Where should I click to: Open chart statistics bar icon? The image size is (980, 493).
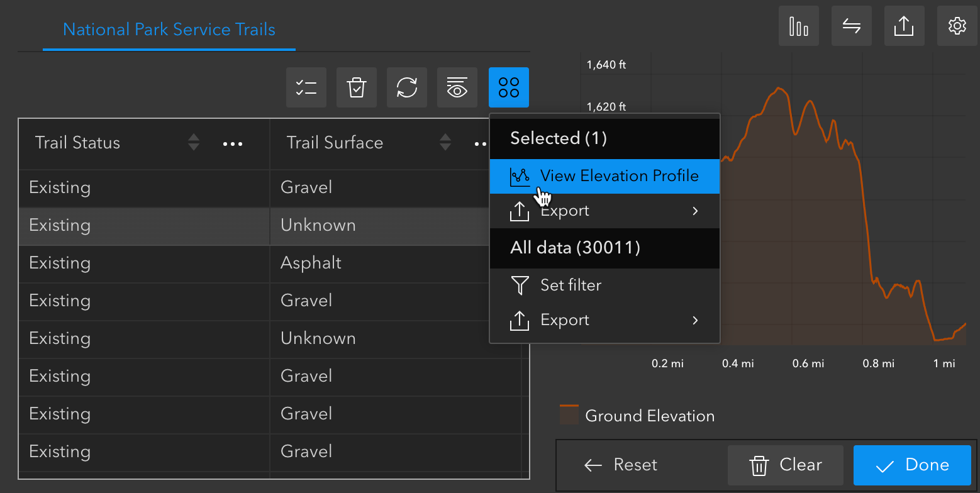pyautogui.click(x=799, y=26)
